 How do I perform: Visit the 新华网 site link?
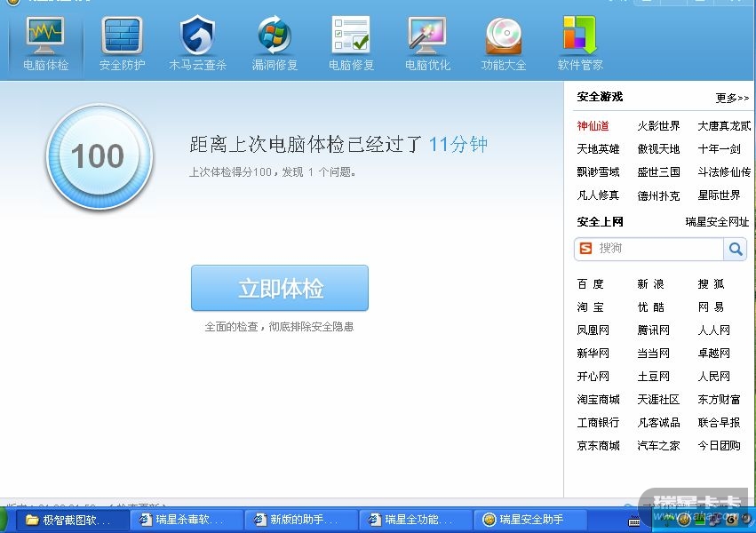593,354
